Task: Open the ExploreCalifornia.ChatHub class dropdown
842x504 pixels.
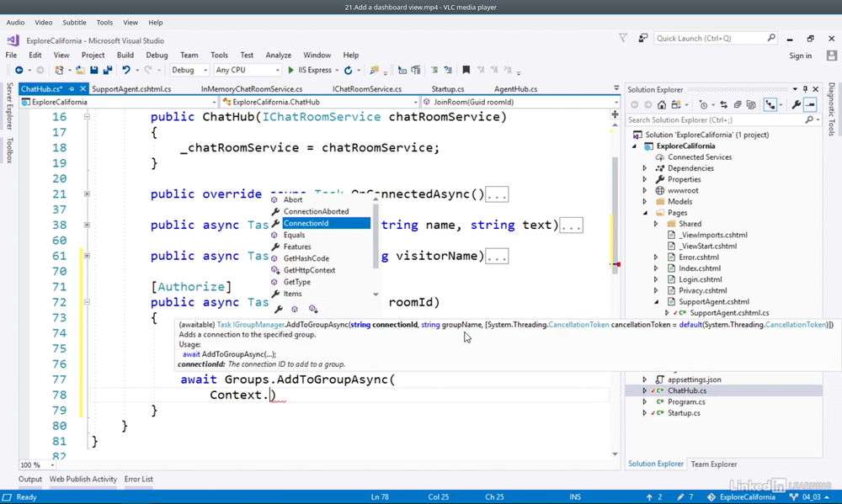Action: (320, 102)
